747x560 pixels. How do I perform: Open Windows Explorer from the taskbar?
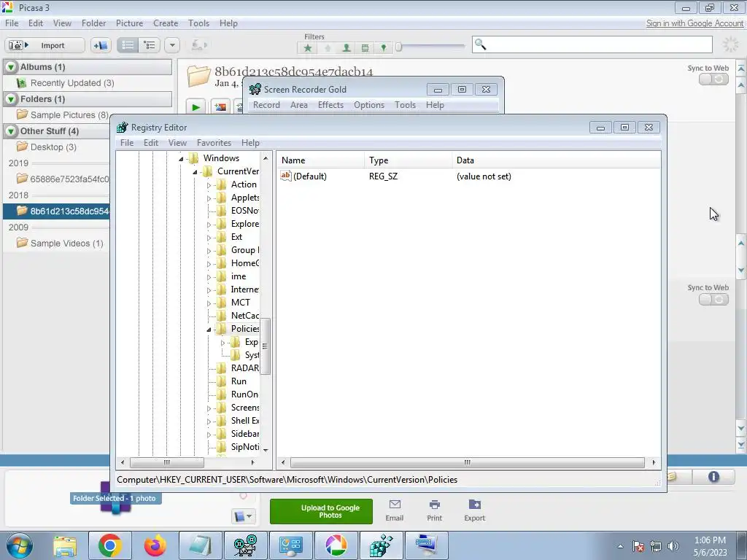coord(64,545)
